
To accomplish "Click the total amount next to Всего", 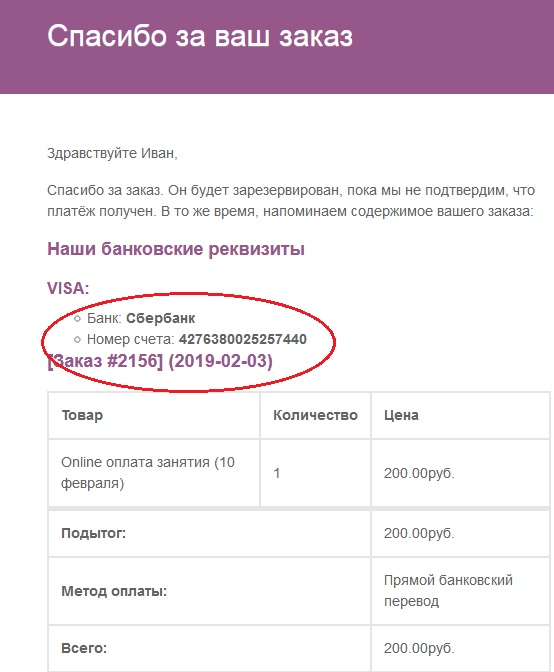I will pyautogui.click(x=419, y=648).
